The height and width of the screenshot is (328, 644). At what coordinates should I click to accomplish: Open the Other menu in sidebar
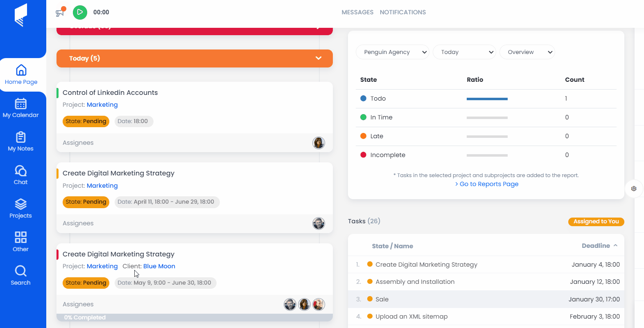(x=21, y=243)
